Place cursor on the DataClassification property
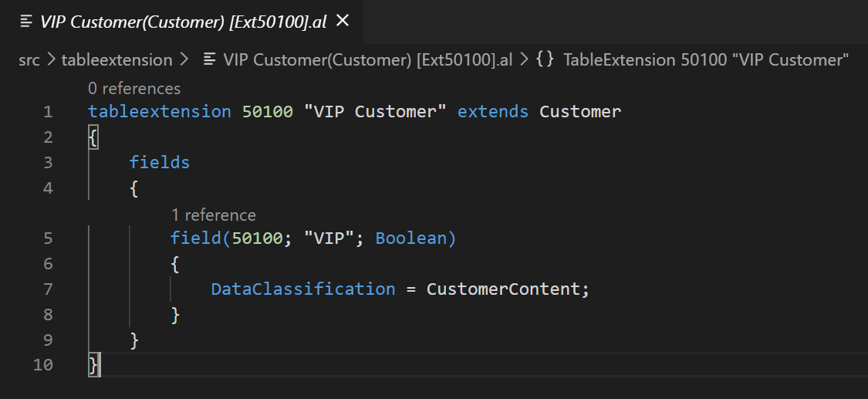 (303, 289)
